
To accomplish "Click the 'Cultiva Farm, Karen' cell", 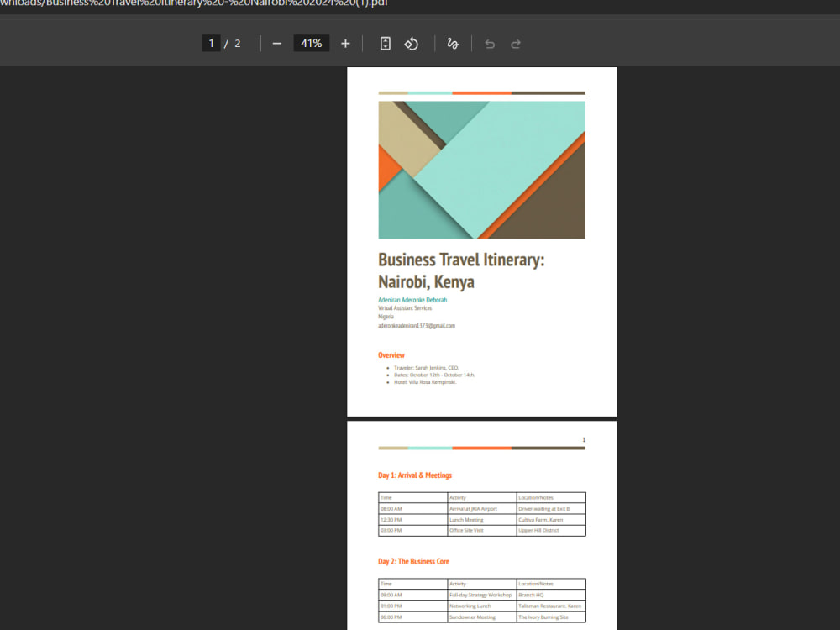I will pos(551,520).
